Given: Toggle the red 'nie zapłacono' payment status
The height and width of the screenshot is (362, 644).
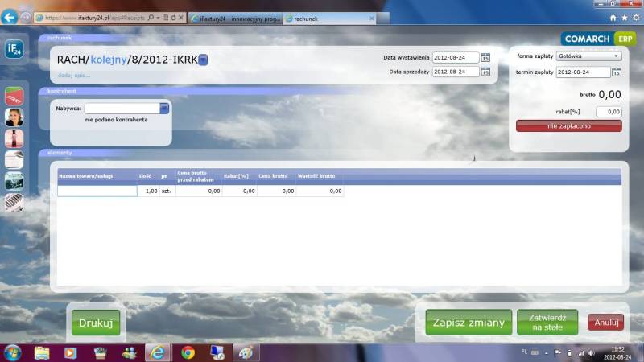Looking at the screenshot, I should click(568, 126).
